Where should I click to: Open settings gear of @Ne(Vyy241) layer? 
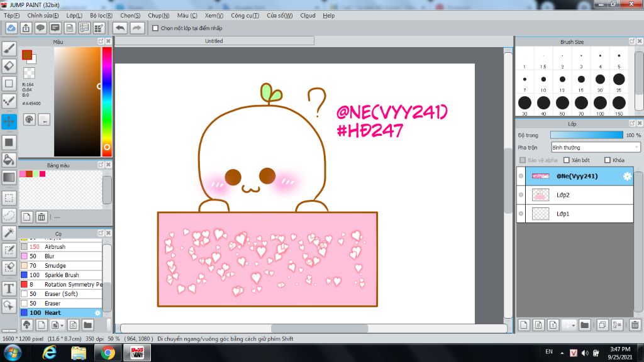(x=626, y=177)
